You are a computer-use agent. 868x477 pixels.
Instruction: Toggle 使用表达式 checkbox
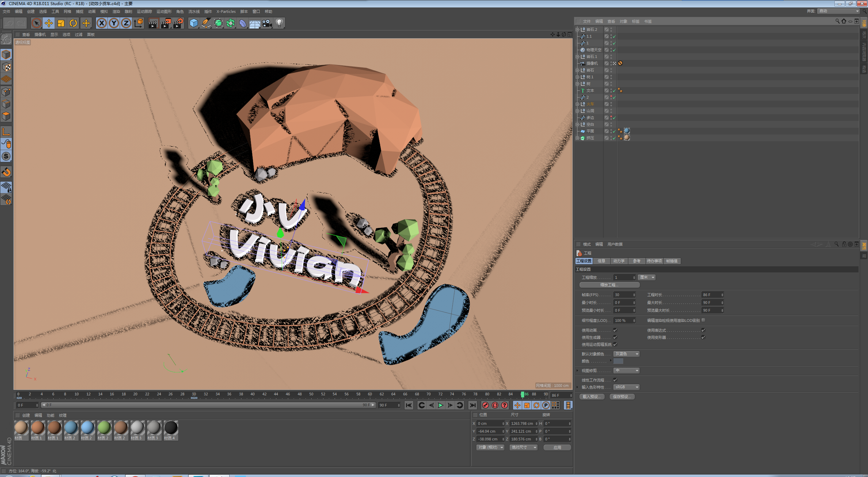click(703, 330)
